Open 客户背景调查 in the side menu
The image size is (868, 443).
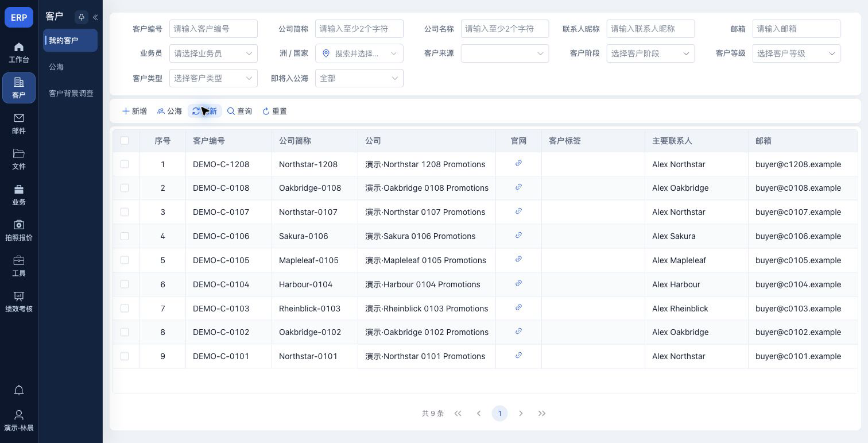pyautogui.click(x=71, y=93)
